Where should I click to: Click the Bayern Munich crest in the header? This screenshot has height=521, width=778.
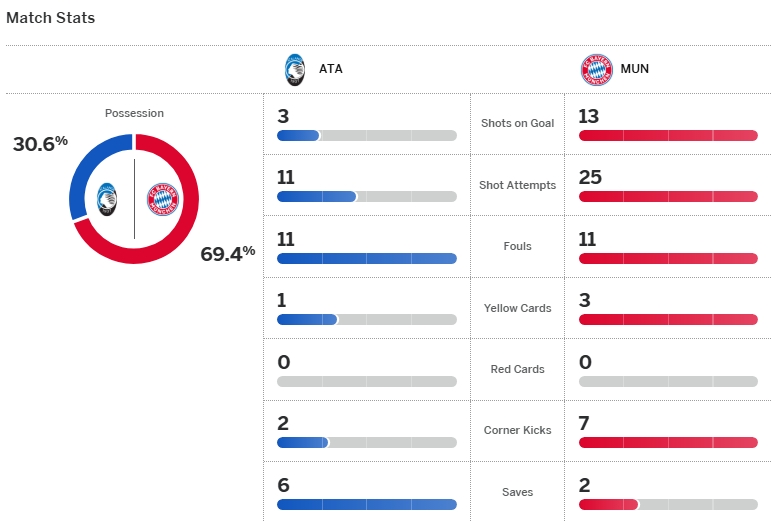click(596, 69)
